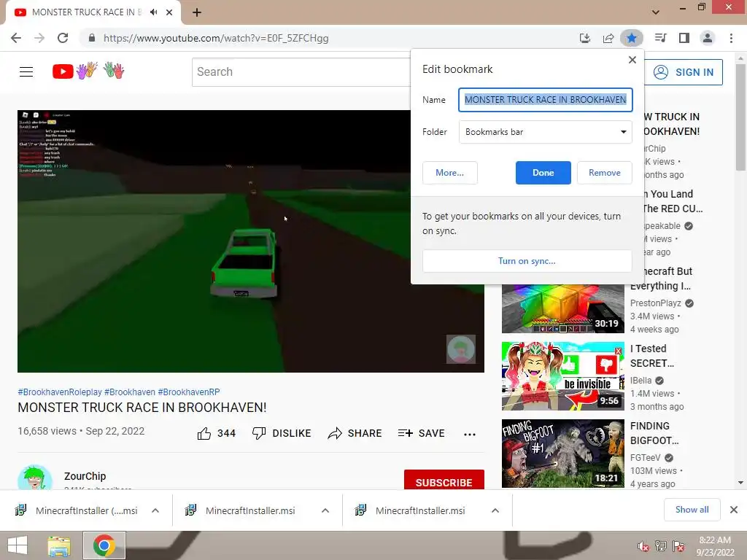Click the DISLIKE thumbs down button
This screenshot has width=747, height=560.
click(282, 433)
